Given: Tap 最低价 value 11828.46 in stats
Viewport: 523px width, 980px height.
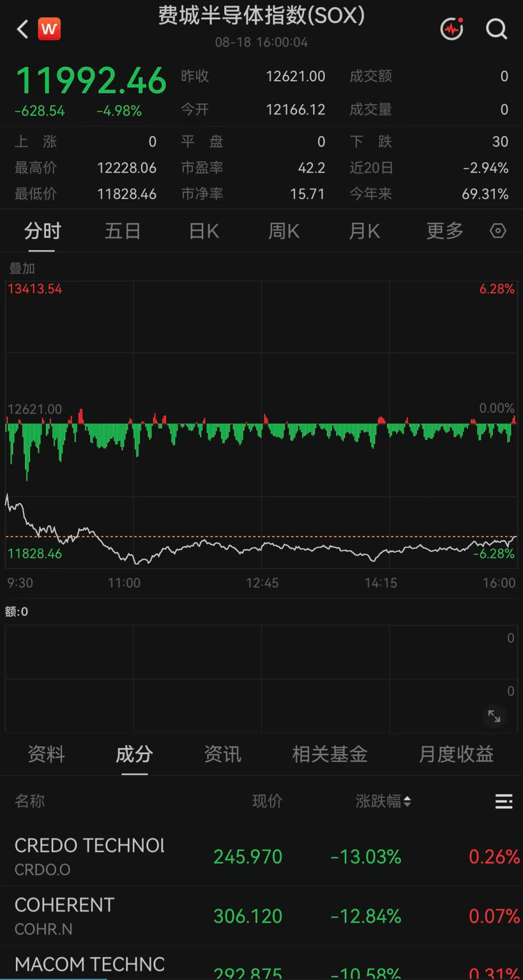Looking at the screenshot, I should click(x=127, y=194).
